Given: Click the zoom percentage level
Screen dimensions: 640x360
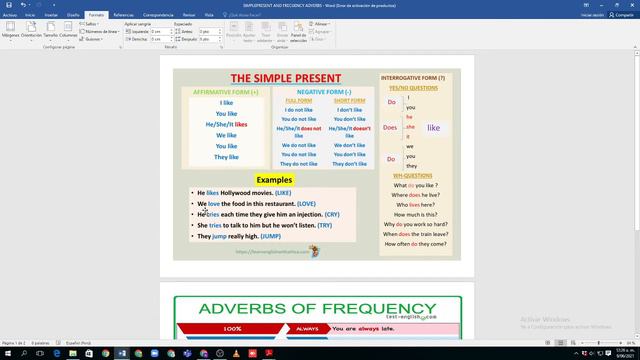Looking at the screenshot, I should point(631,343).
